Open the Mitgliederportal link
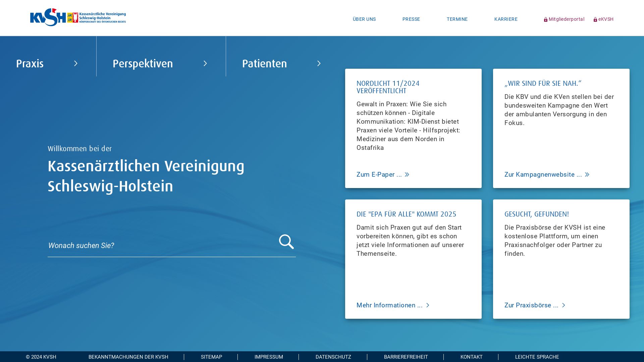This screenshot has height=362, width=644. pyautogui.click(x=564, y=19)
